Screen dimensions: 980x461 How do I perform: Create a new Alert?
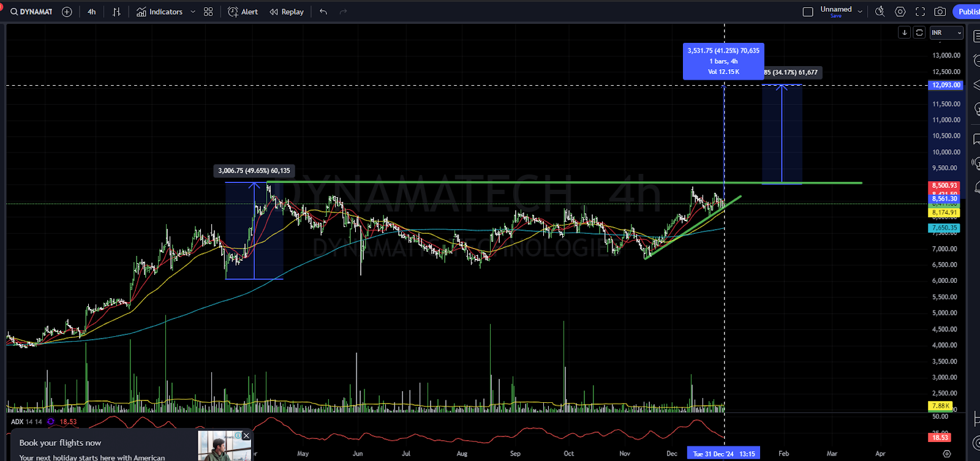pos(243,12)
